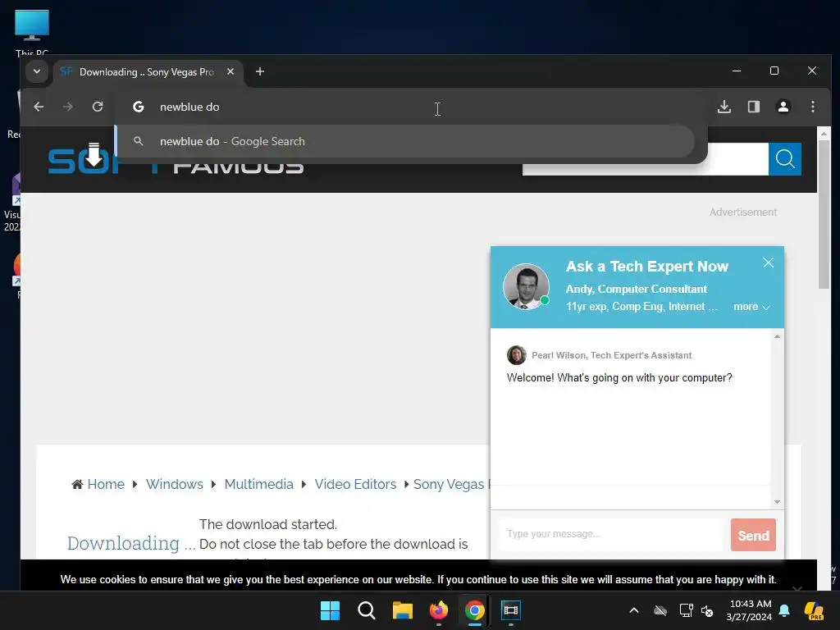Viewport: 840px width, 630px height.
Task: Open the tab search dropdown arrow
Action: 36,71
